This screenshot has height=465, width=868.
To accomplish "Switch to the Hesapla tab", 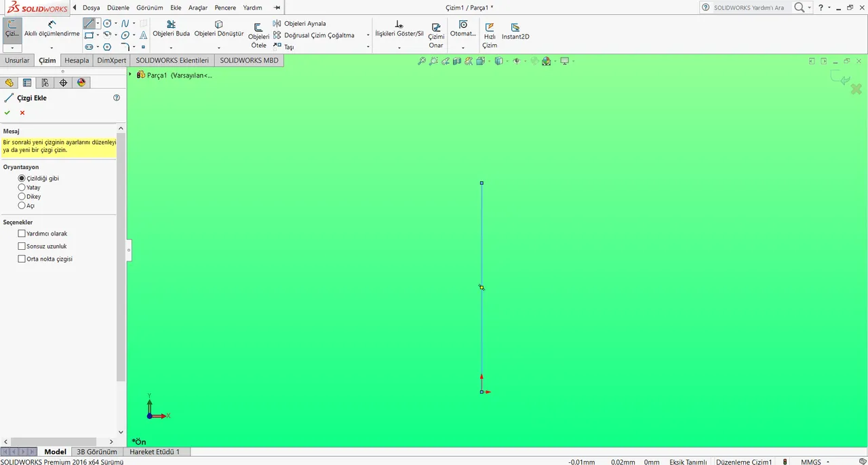I will click(x=77, y=60).
